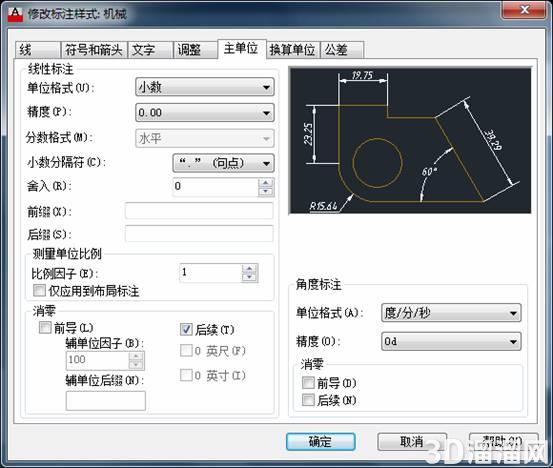Confirm with the 确定 button
553x468 pixels.
(321, 442)
